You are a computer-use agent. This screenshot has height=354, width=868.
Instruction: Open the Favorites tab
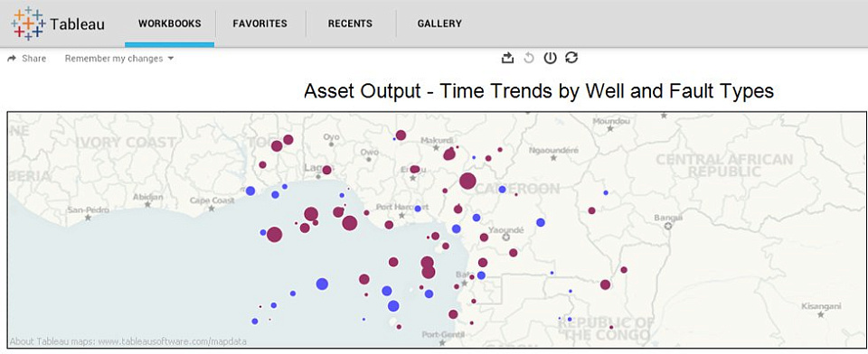[259, 23]
